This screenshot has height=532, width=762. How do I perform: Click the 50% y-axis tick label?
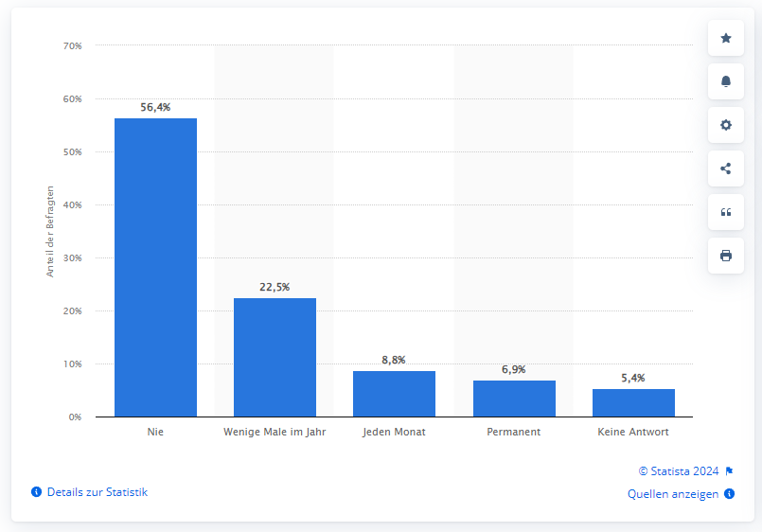(72, 151)
